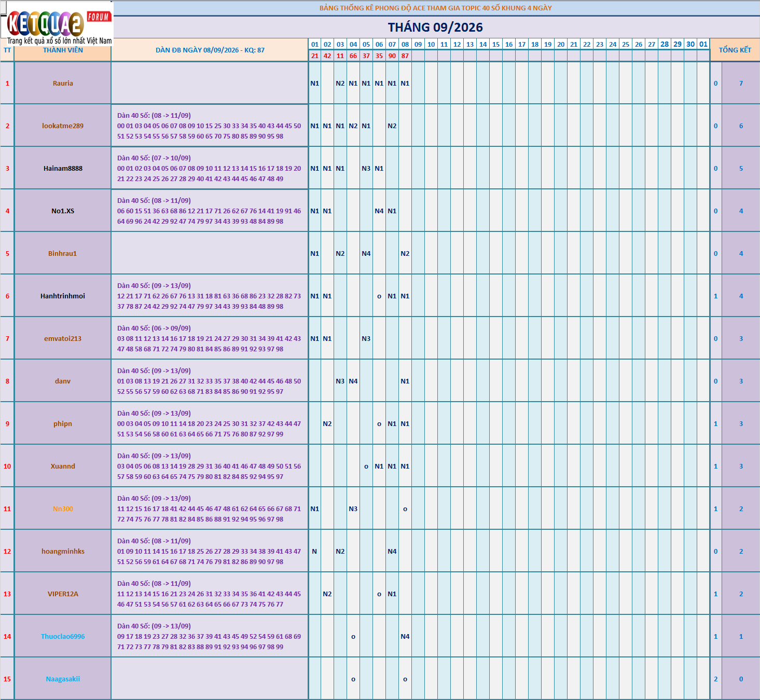Image resolution: width=760 pixels, height=700 pixels.
Task: Select the number set in danv's row
Action: pos(209,381)
